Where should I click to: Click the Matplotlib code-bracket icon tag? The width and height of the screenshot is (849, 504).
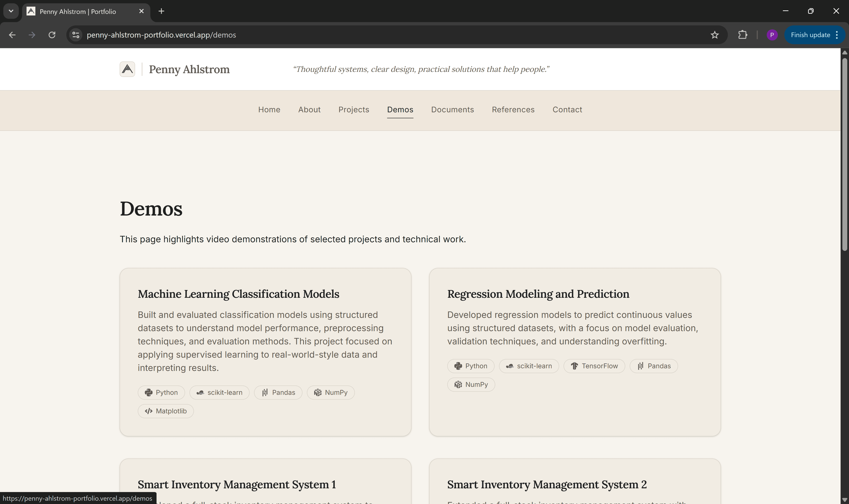point(148,410)
